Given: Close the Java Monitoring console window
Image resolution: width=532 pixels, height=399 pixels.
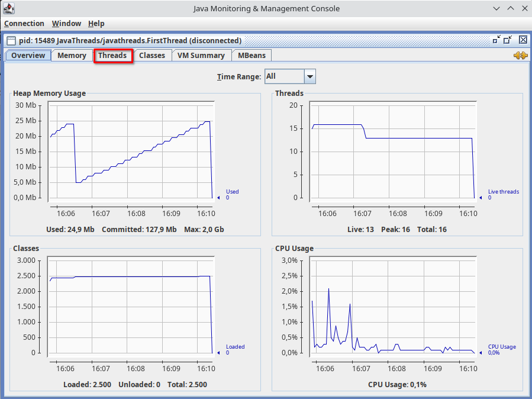Looking at the screenshot, I should pos(524,8).
